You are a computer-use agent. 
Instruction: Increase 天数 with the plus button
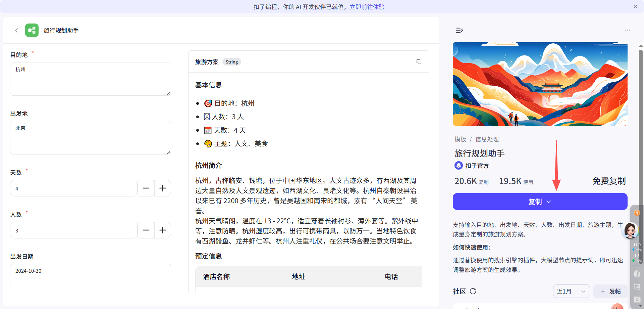[x=163, y=188]
